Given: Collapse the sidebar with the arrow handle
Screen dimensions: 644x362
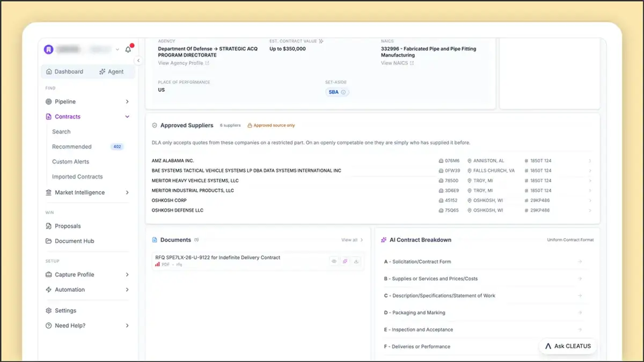Looking at the screenshot, I should [138, 61].
